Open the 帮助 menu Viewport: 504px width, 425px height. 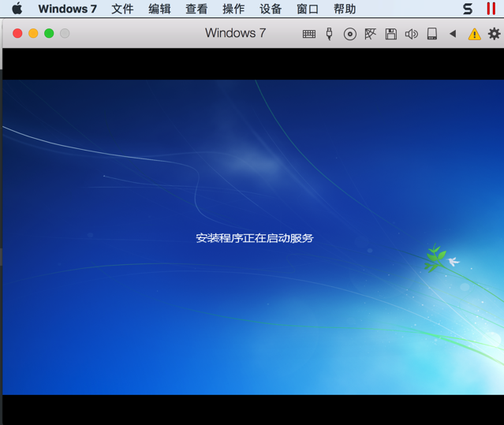[345, 9]
